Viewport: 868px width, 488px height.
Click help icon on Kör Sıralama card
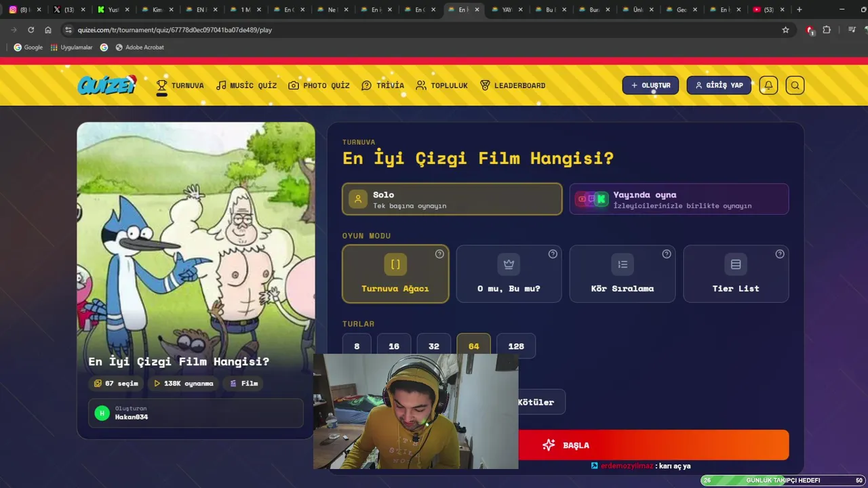click(667, 254)
